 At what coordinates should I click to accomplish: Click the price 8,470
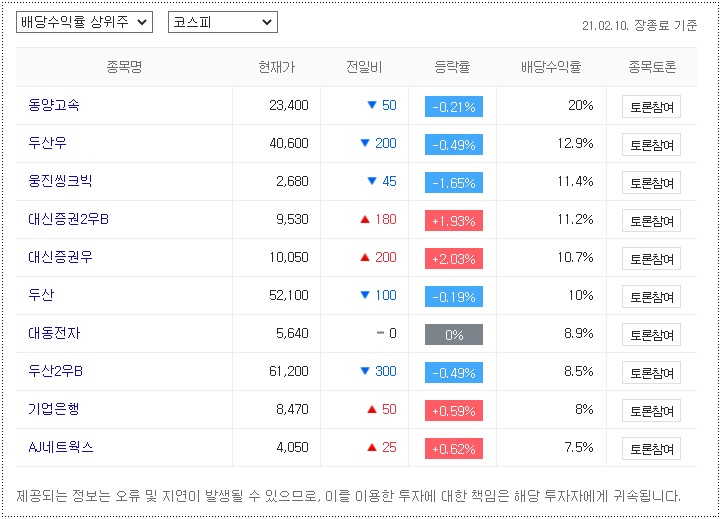[x=292, y=410]
